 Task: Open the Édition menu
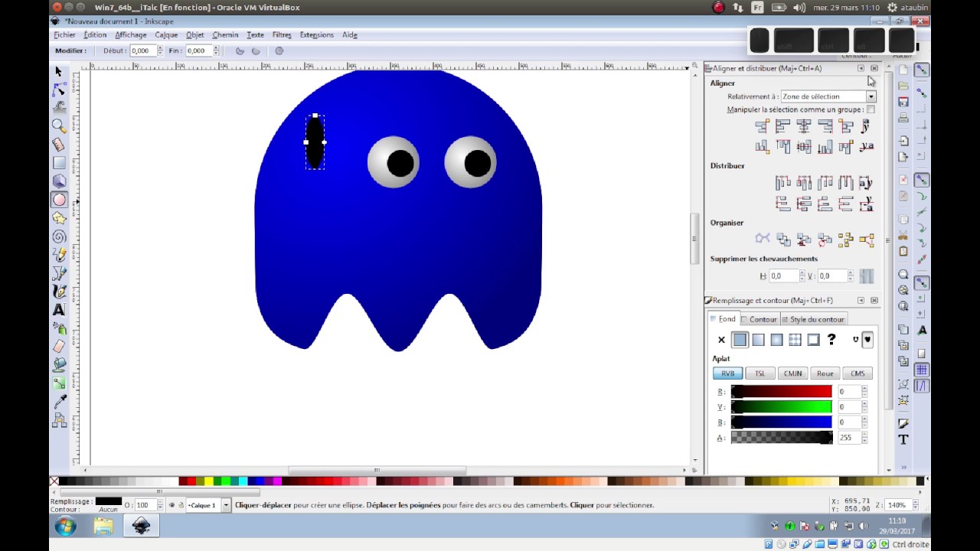(x=95, y=34)
